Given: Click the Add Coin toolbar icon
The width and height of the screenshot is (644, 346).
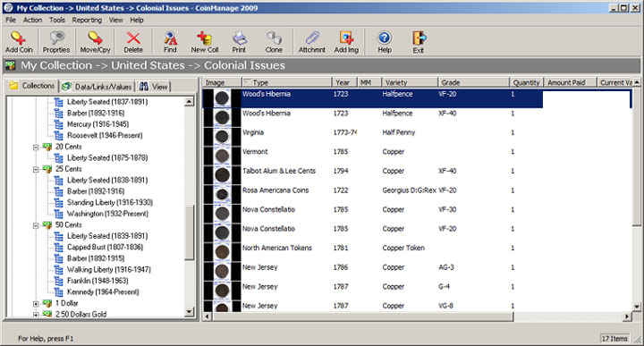Looking at the screenshot, I should coord(19,42).
